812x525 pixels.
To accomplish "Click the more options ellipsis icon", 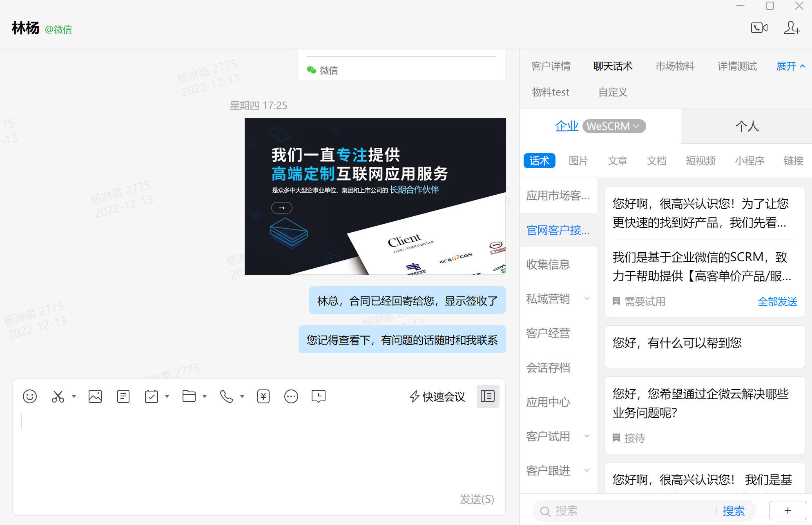I will [x=291, y=396].
